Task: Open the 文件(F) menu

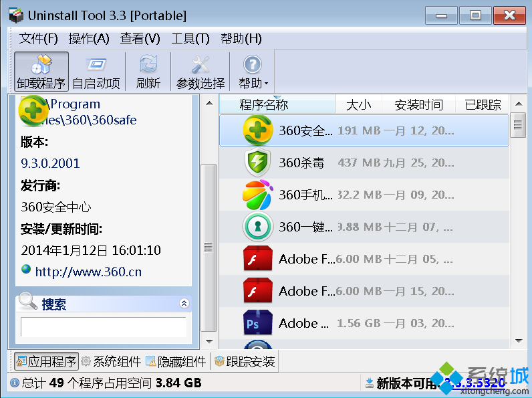Action: (38, 38)
